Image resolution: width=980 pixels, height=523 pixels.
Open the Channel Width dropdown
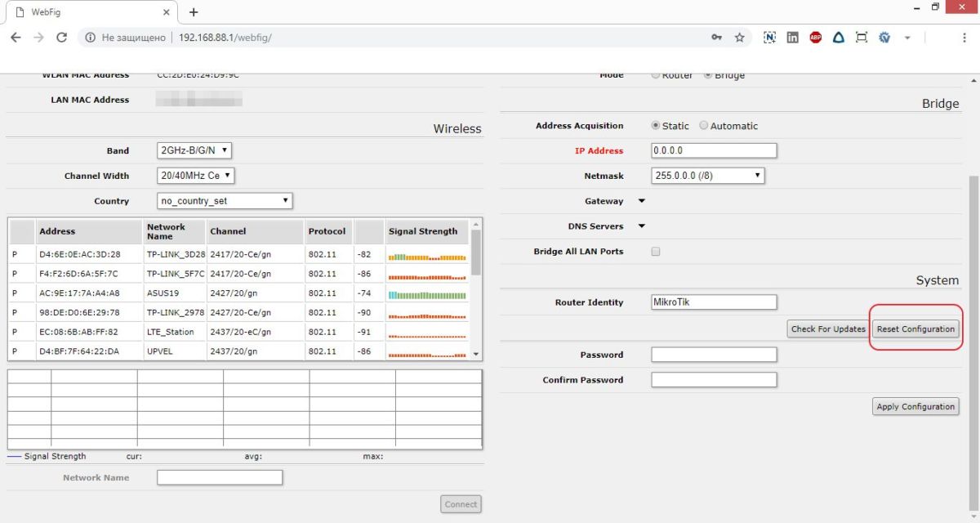coord(196,176)
